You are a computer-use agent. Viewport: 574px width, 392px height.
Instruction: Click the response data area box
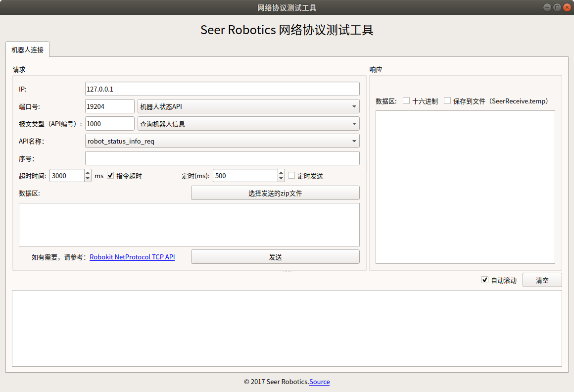click(x=465, y=187)
